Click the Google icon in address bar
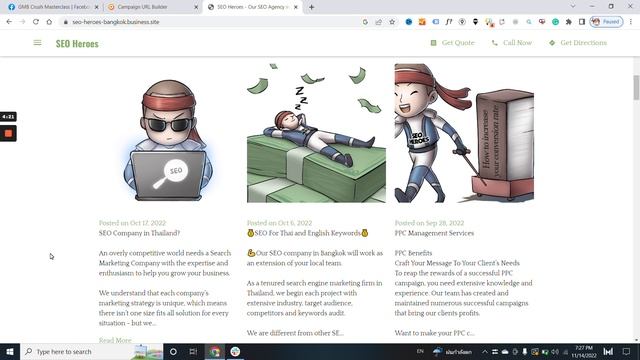 click(x=365, y=22)
